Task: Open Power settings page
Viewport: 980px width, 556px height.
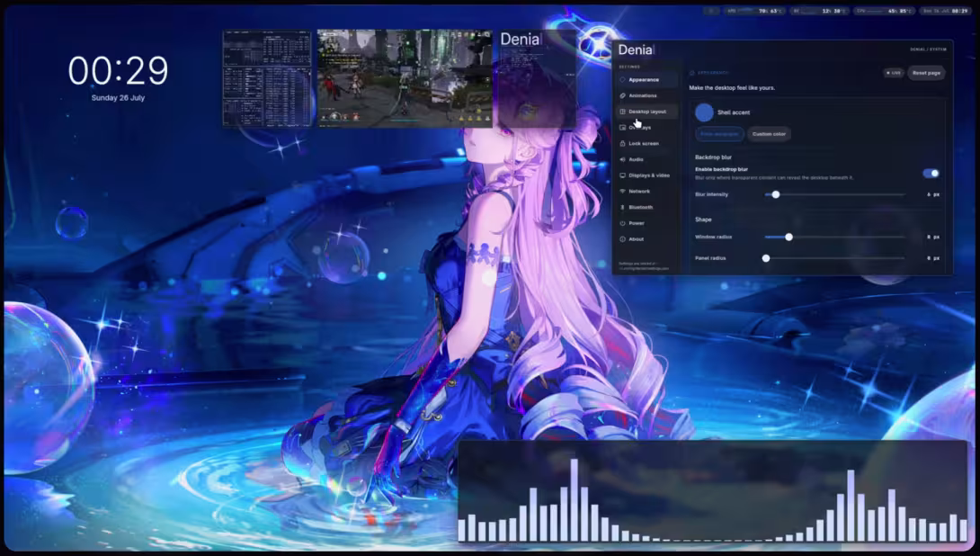Action: (646, 223)
